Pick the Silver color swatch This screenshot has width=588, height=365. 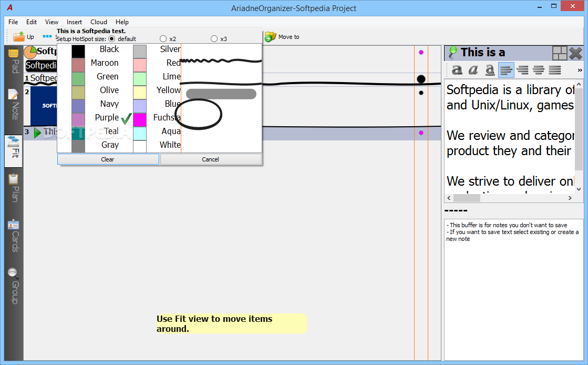[x=140, y=51]
